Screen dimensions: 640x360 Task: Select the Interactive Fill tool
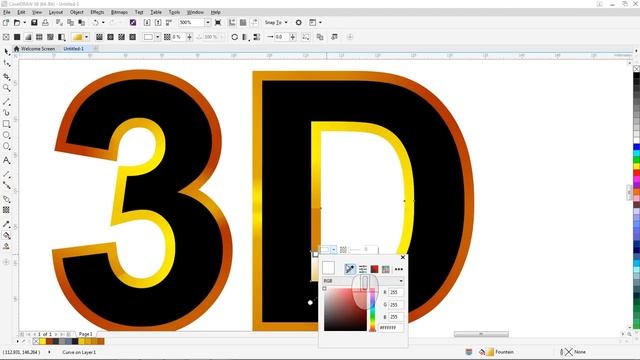(7, 235)
